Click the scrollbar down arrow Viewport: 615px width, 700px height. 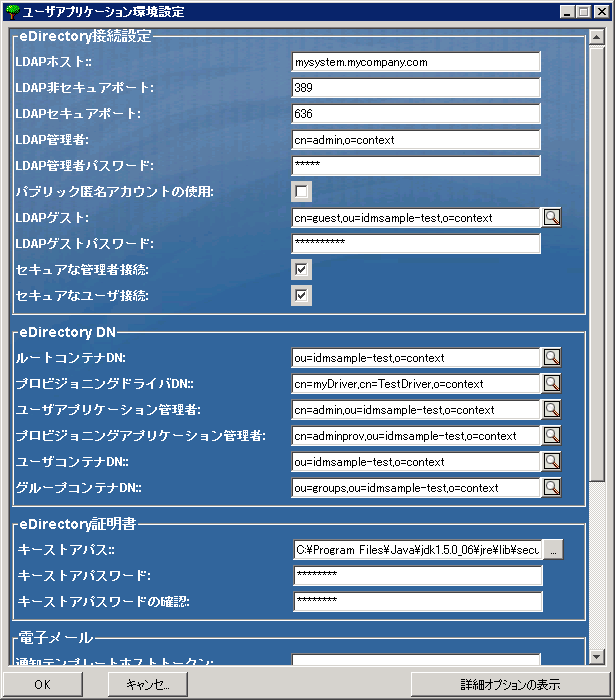click(597, 656)
